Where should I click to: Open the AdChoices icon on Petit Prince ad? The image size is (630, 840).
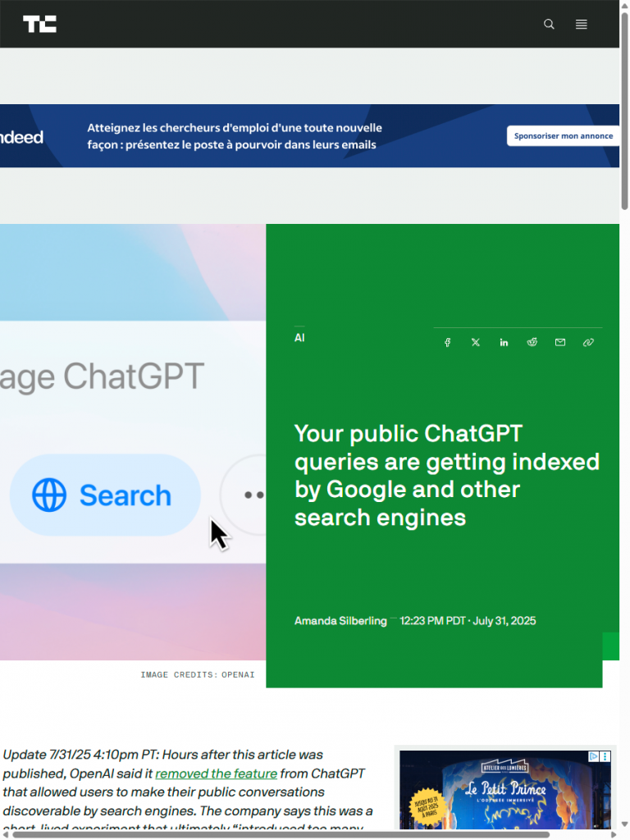[594, 756]
